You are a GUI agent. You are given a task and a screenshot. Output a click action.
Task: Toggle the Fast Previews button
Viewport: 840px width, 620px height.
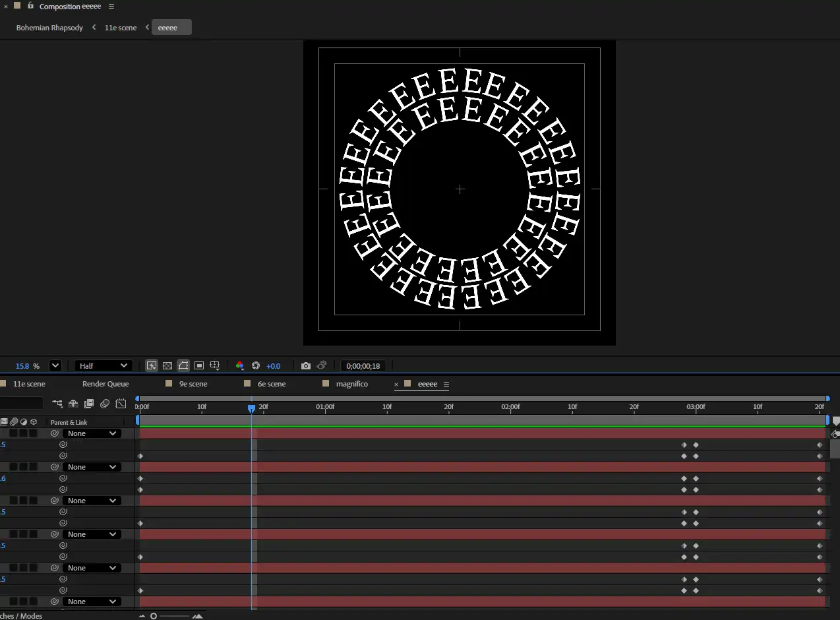(x=152, y=365)
